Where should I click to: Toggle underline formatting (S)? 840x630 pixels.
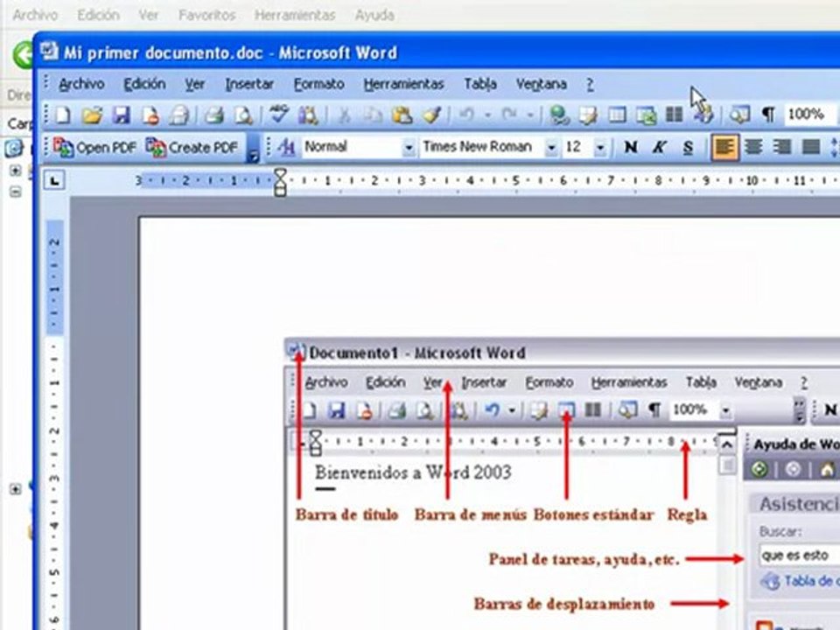[x=689, y=147]
